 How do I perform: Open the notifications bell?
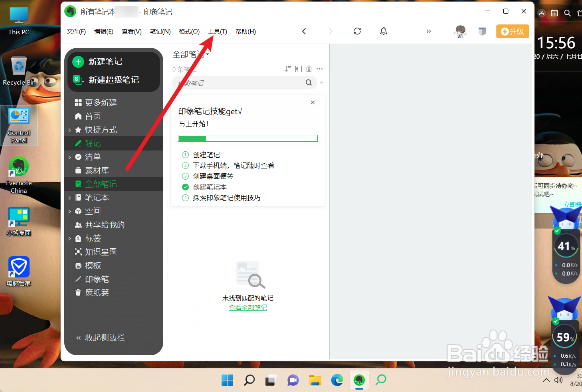384,31
